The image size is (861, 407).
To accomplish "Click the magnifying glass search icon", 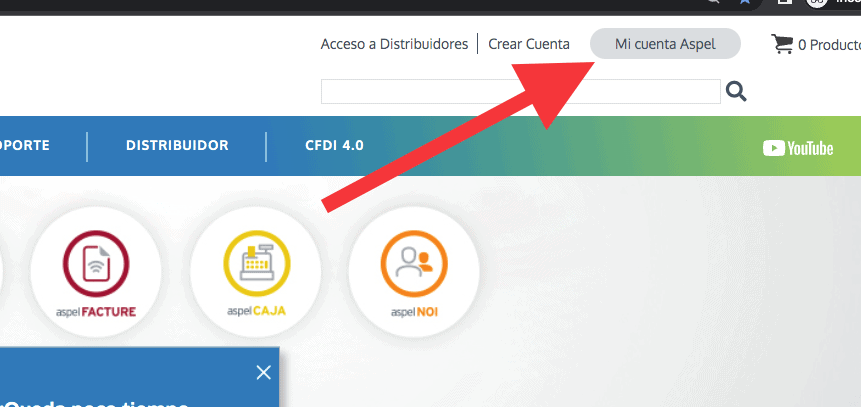I will [736, 91].
